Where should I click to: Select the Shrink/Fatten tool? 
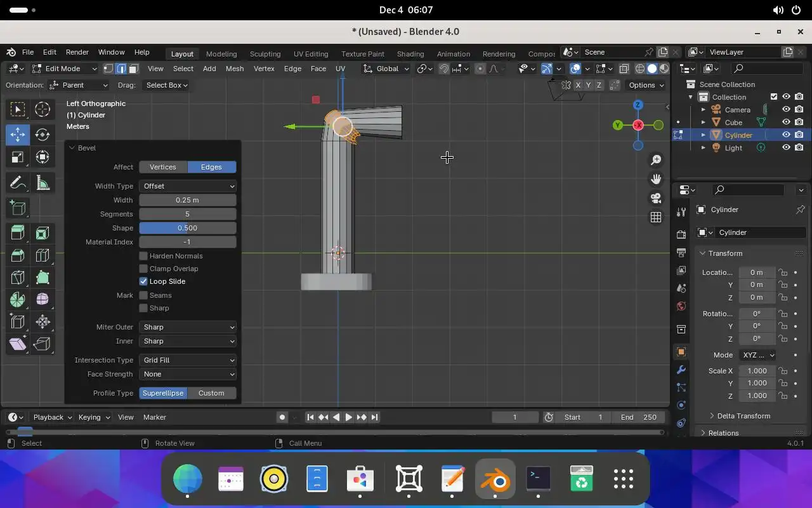pos(43,321)
